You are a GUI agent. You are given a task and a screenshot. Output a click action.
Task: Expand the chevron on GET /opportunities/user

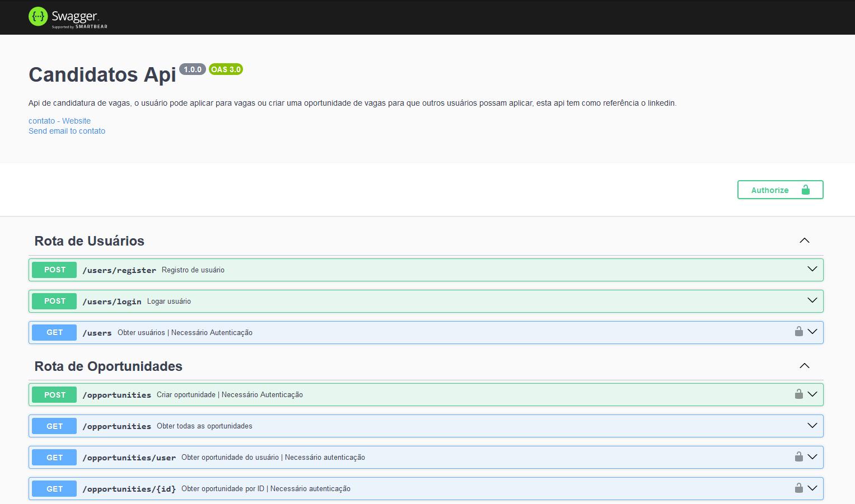811,456
